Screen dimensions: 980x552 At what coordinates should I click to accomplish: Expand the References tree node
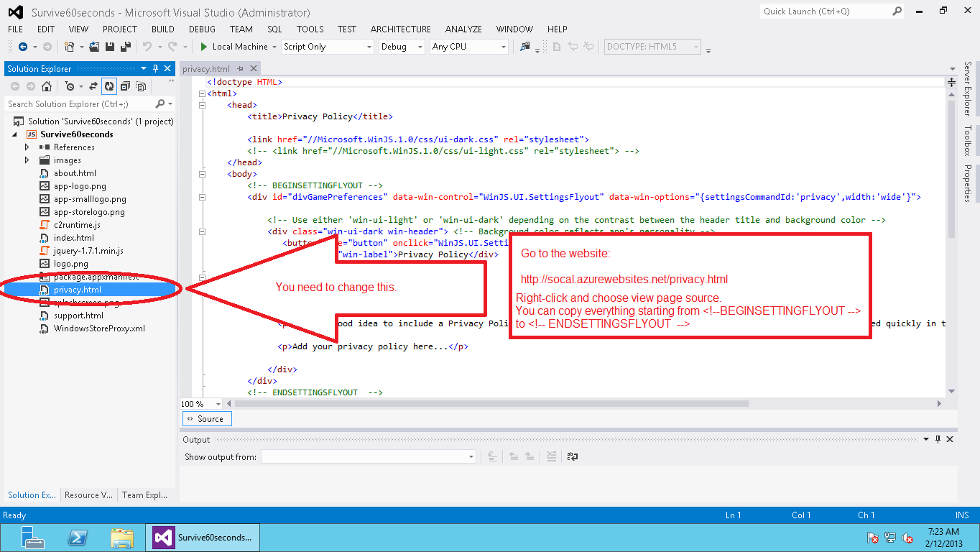point(27,147)
